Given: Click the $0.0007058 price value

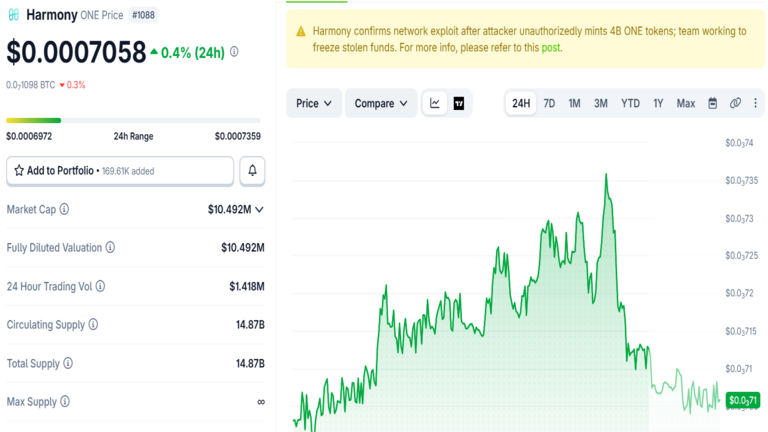Looking at the screenshot, I should click(76, 52).
